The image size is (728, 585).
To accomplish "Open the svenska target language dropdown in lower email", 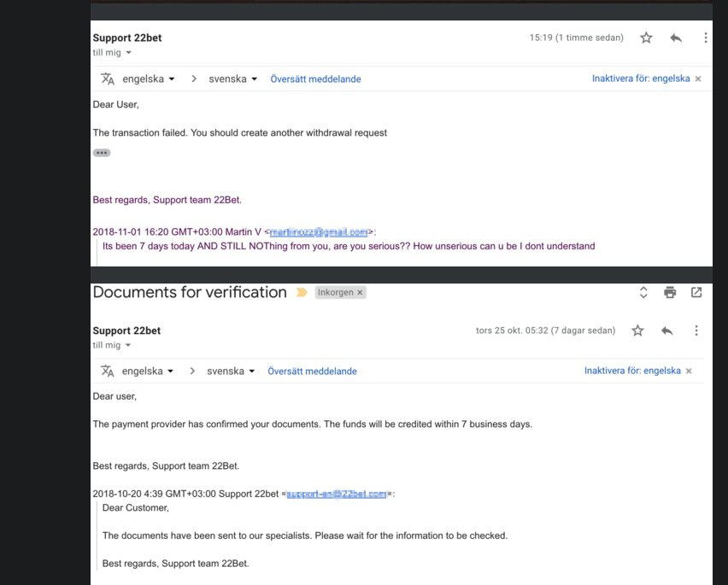I will click(231, 371).
